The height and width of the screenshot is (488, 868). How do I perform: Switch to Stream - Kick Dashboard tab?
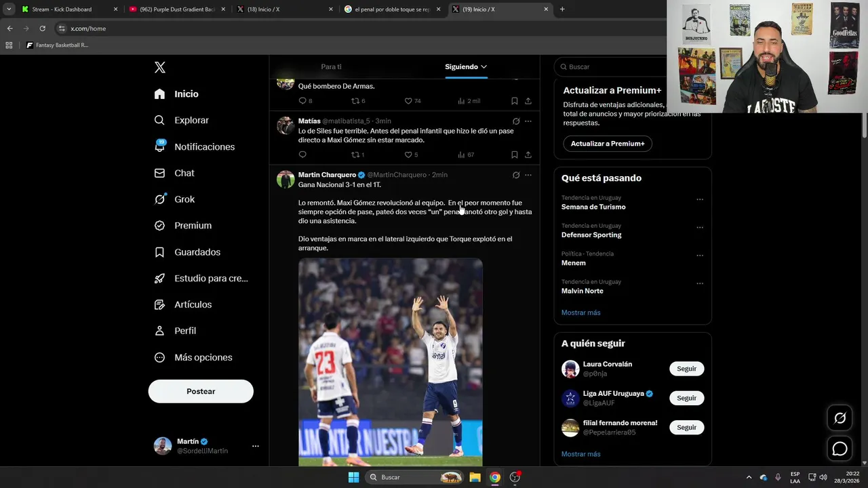69,9
